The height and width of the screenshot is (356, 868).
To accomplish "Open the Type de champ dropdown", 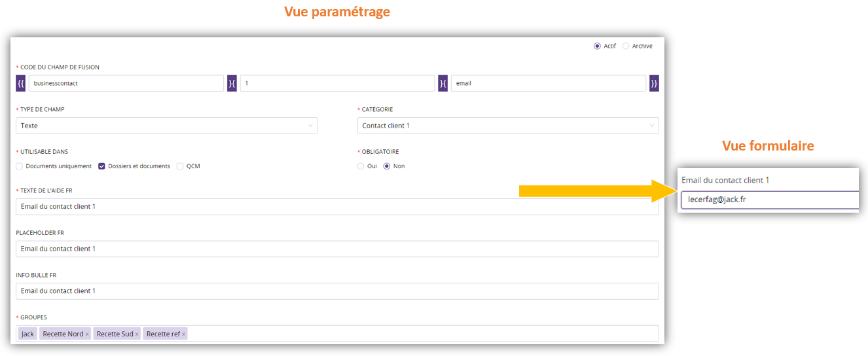I will (166, 126).
